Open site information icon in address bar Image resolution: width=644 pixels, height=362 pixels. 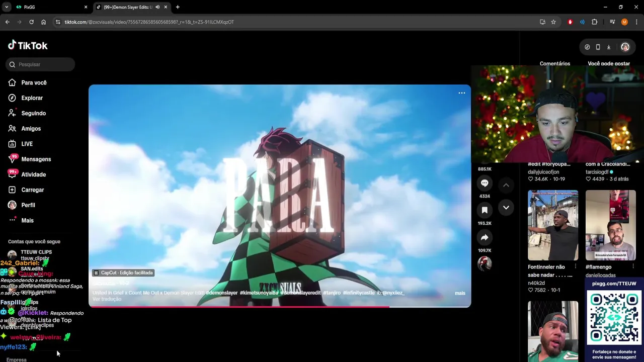[x=58, y=22]
